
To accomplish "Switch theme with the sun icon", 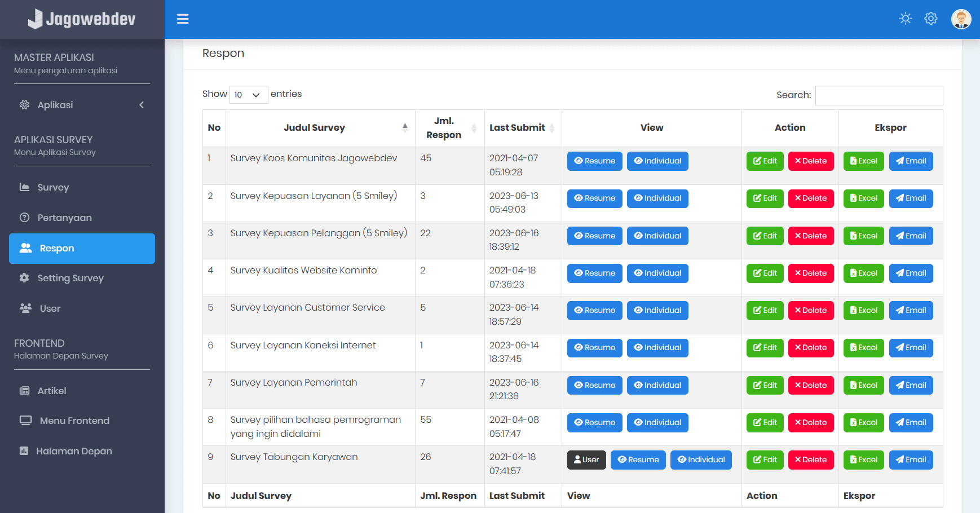I will pyautogui.click(x=906, y=19).
